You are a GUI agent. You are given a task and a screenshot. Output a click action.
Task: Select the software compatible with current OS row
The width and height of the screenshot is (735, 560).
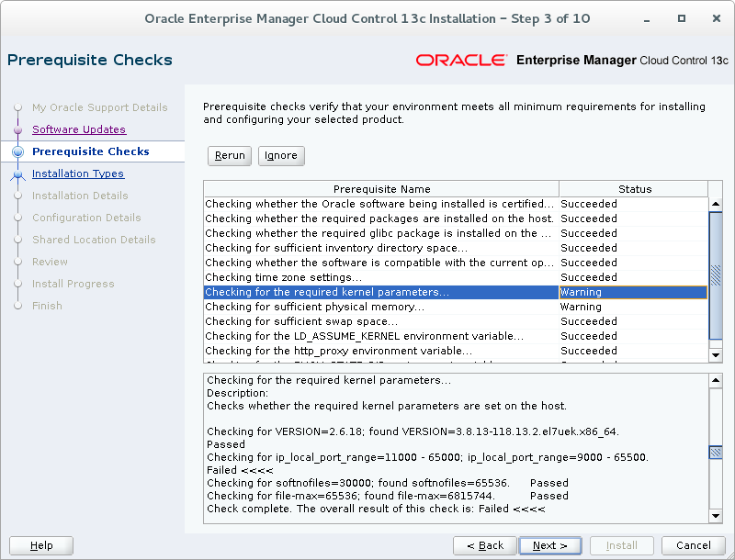click(x=456, y=263)
